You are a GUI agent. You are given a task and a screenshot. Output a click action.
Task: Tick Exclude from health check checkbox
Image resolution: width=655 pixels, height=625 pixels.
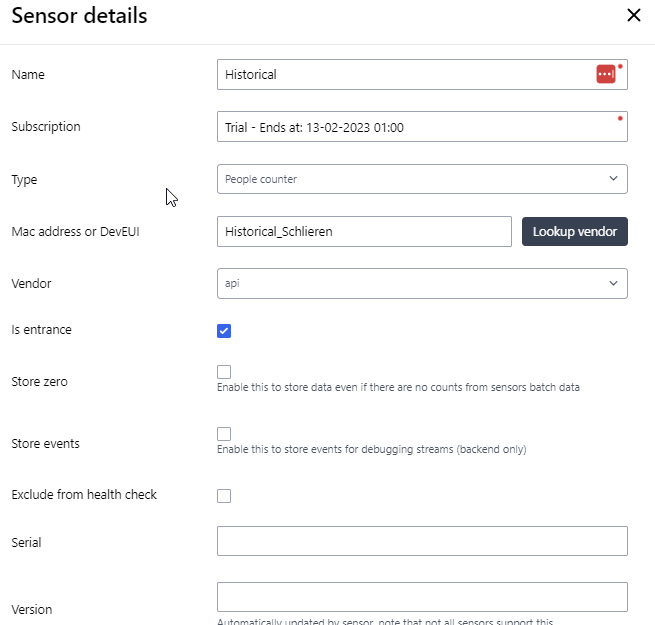[224, 496]
